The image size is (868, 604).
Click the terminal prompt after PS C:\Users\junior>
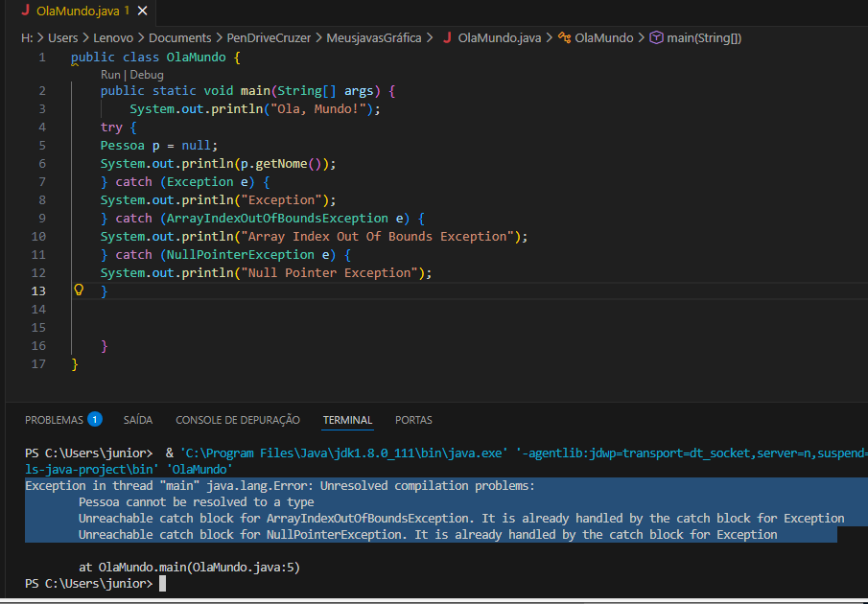click(x=163, y=584)
